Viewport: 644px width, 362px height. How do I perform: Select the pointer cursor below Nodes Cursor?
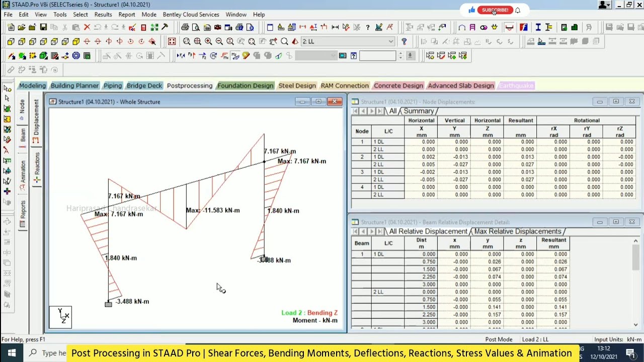(7, 99)
